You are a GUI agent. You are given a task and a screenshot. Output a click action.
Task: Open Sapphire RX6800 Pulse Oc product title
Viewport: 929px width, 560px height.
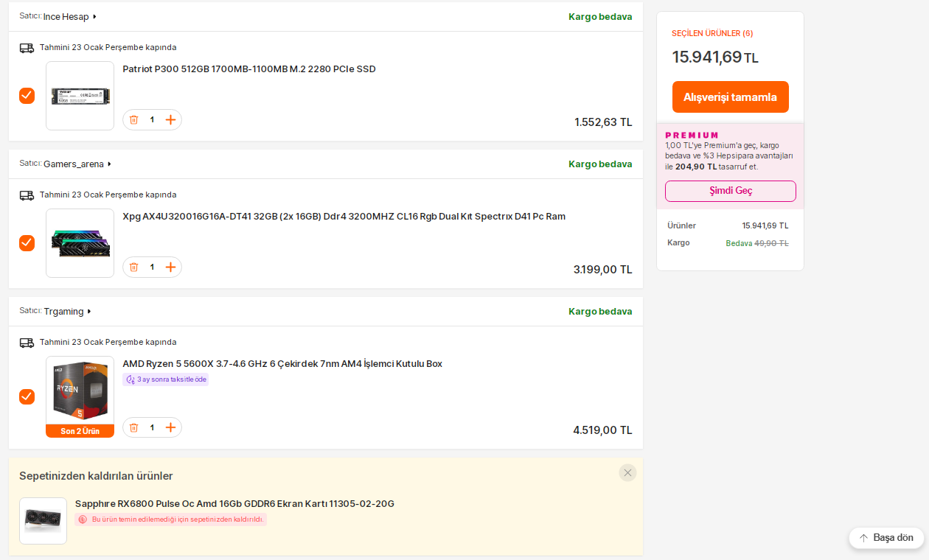234,504
